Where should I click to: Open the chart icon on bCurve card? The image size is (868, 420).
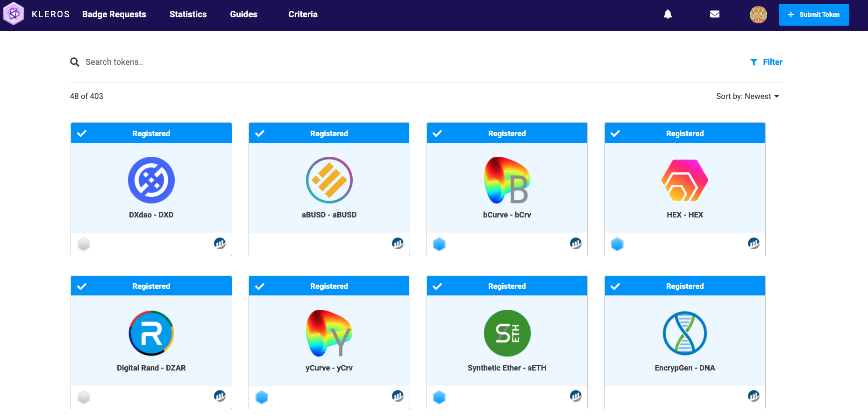576,243
